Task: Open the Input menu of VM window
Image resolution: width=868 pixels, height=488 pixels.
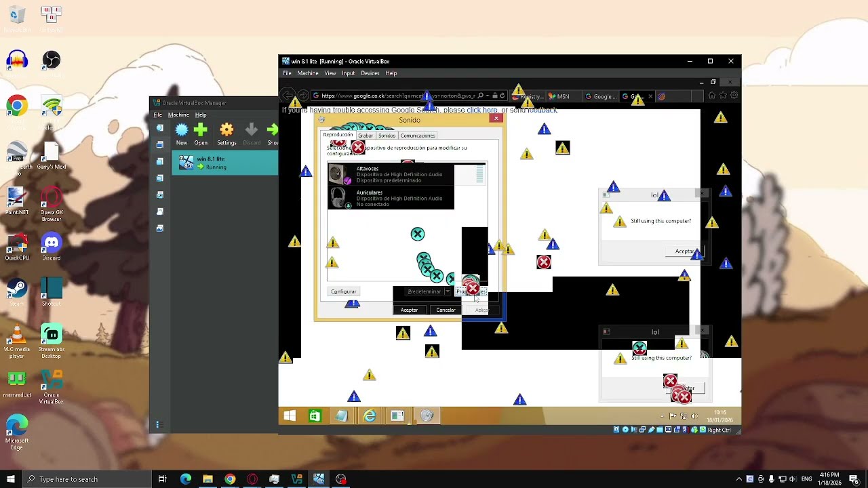Action: tap(348, 73)
